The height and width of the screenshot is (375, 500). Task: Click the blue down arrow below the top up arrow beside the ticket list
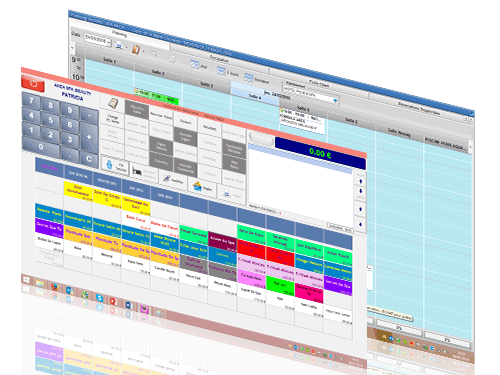(x=360, y=191)
